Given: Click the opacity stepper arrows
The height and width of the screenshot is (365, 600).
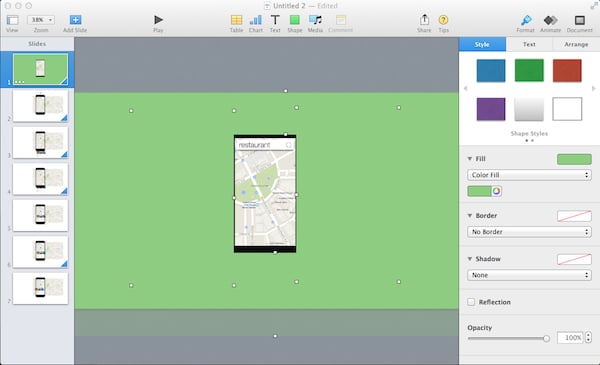Looking at the screenshot, I should (588, 337).
